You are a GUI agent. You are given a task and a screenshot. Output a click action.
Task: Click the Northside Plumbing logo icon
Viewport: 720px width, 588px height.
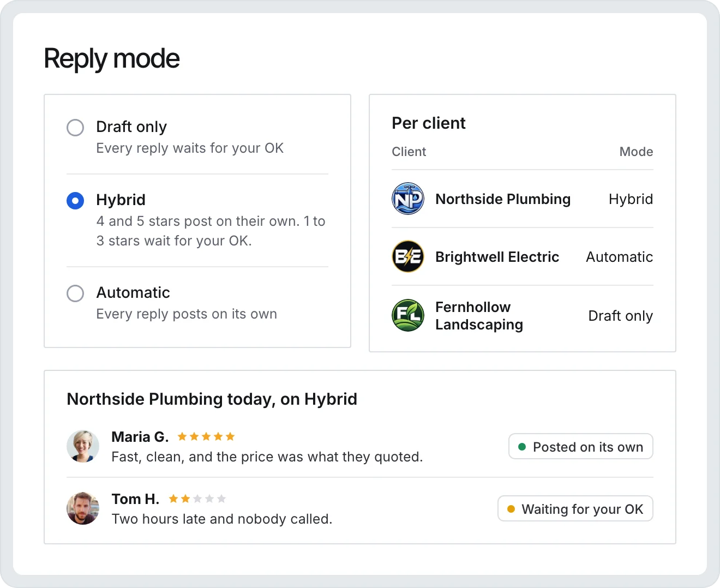(x=408, y=199)
